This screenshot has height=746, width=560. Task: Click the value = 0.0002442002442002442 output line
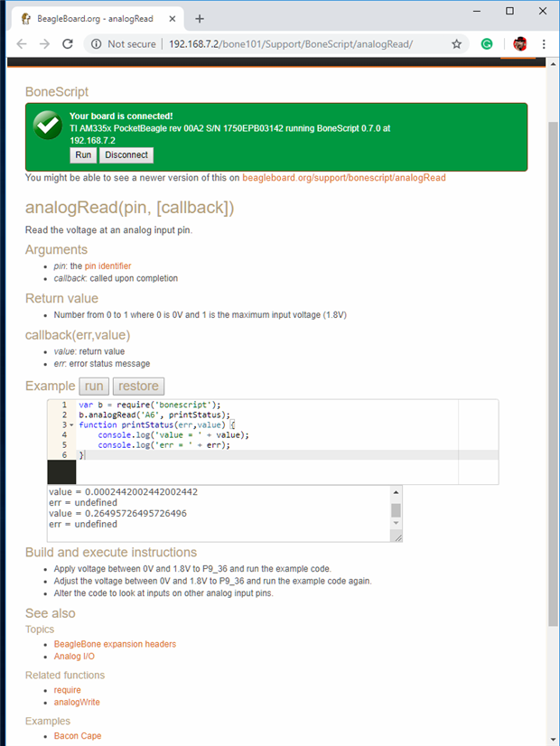123,492
